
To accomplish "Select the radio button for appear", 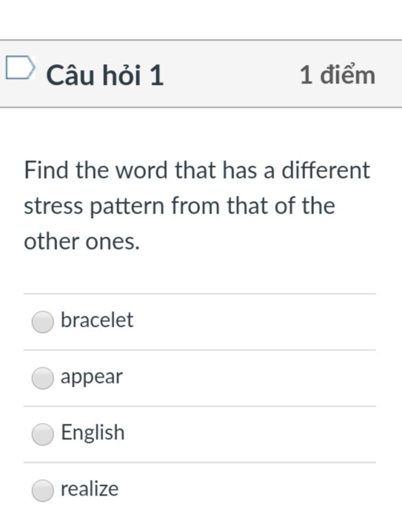I will pos(43,378).
